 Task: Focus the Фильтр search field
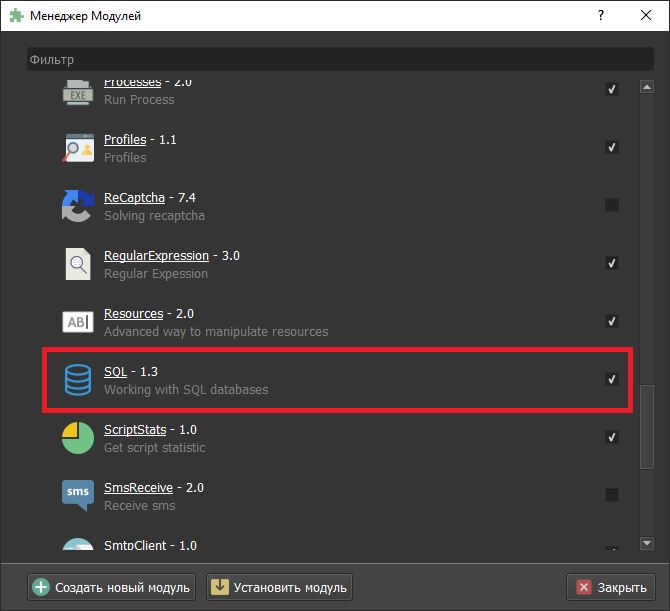(x=330, y=60)
